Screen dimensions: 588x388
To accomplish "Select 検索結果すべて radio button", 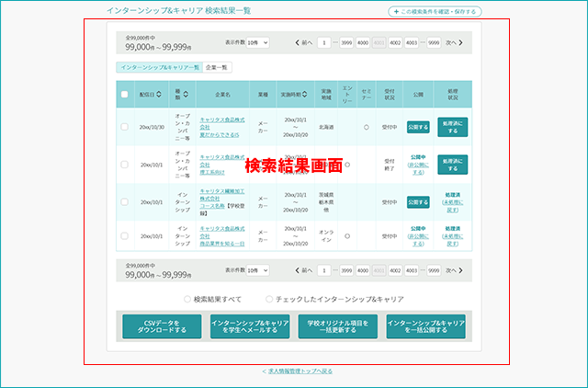I will coord(187,299).
